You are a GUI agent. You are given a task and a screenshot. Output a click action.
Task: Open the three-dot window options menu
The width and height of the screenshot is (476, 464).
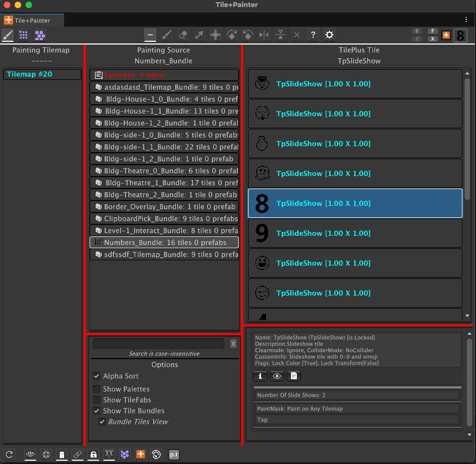[x=466, y=20]
